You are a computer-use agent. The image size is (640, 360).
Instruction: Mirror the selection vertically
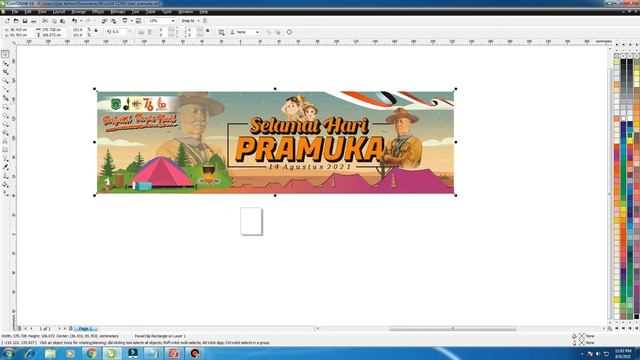pos(150,32)
